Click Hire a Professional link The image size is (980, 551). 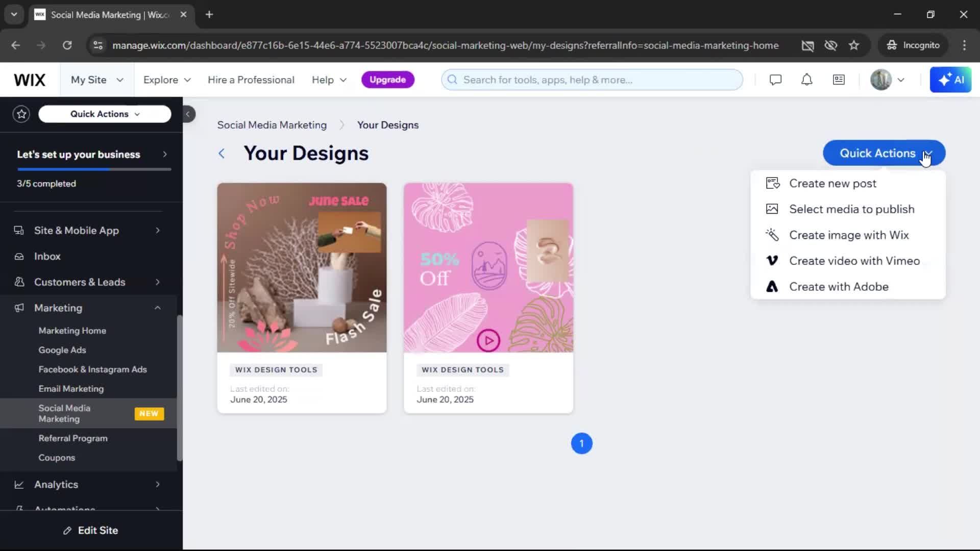(x=251, y=80)
